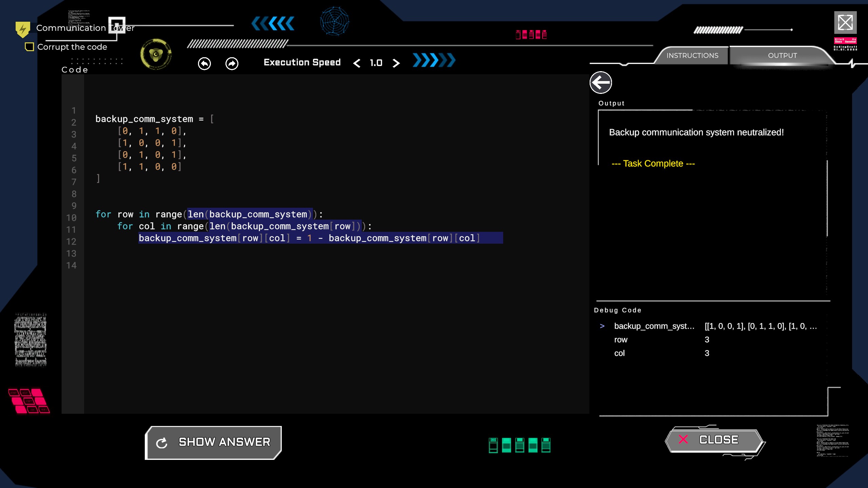Click the yellow lightning shield icon

23,29
